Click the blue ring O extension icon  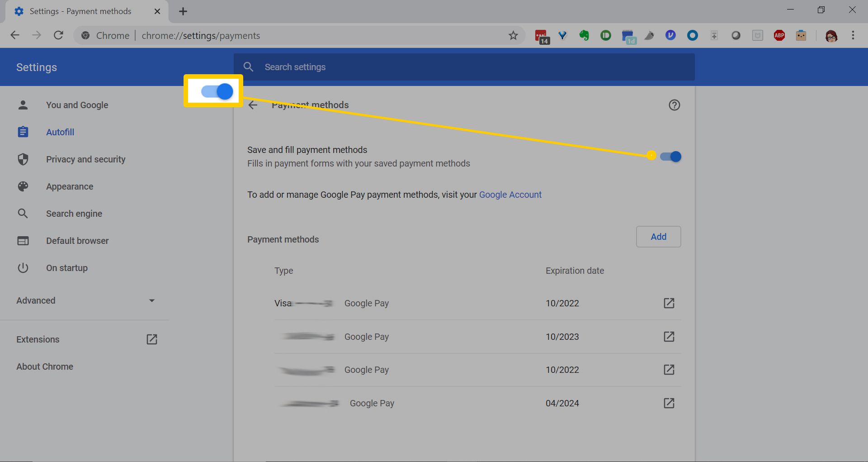[692, 35]
